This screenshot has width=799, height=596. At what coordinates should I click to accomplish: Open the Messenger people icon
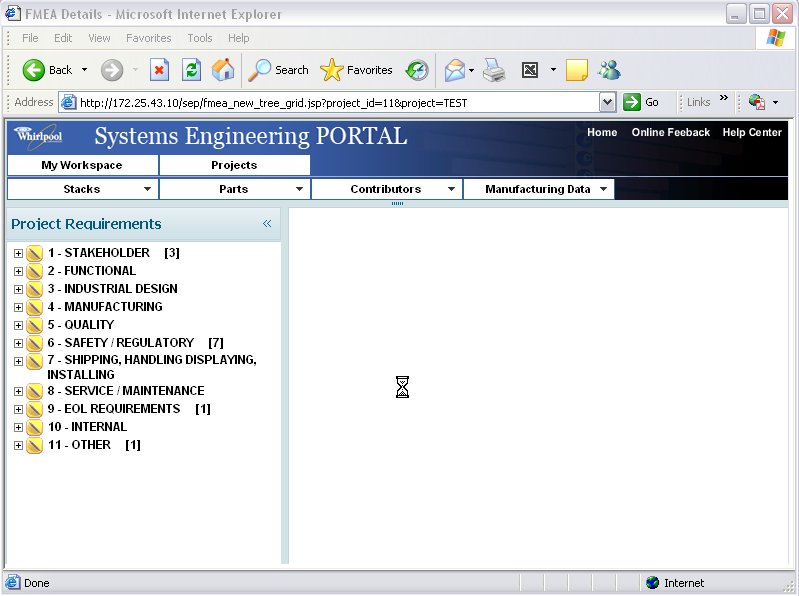pos(609,70)
